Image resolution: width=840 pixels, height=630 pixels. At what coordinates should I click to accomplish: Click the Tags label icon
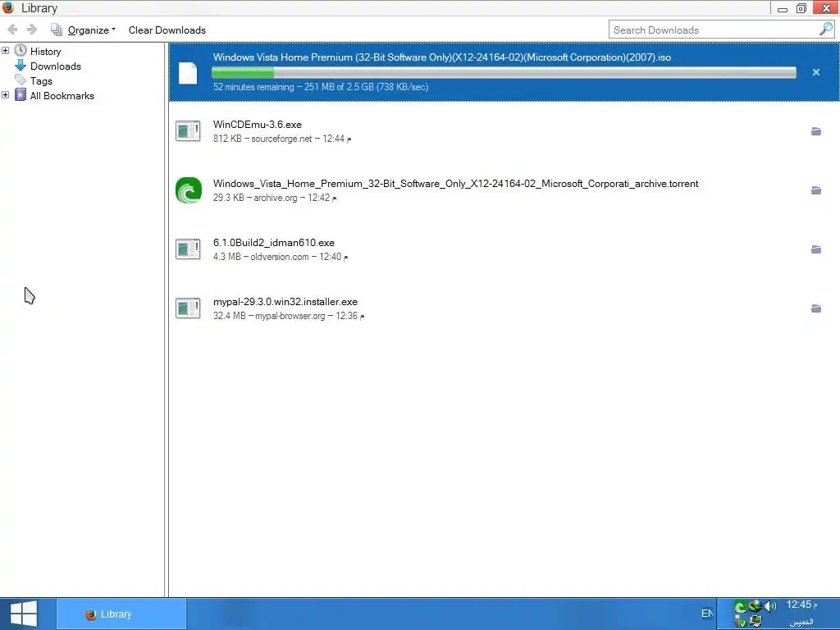pos(21,80)
